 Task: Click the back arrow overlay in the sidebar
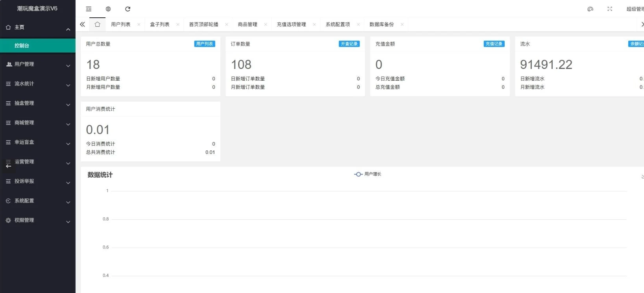click(x=8, y=166)
